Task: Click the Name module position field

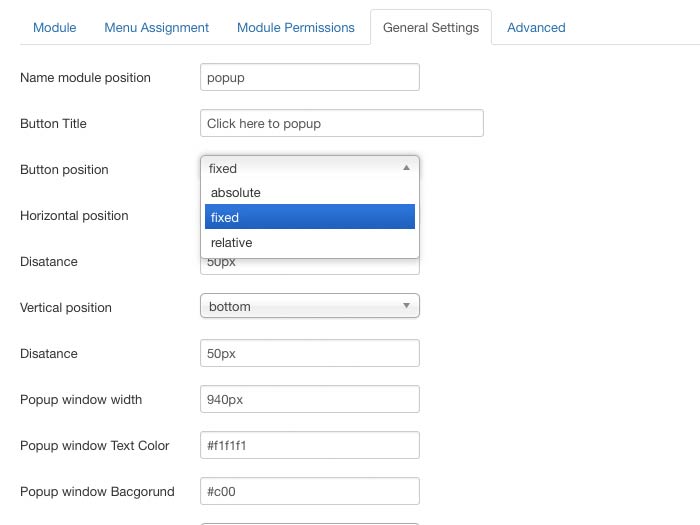Action: [x=309, y=78]
